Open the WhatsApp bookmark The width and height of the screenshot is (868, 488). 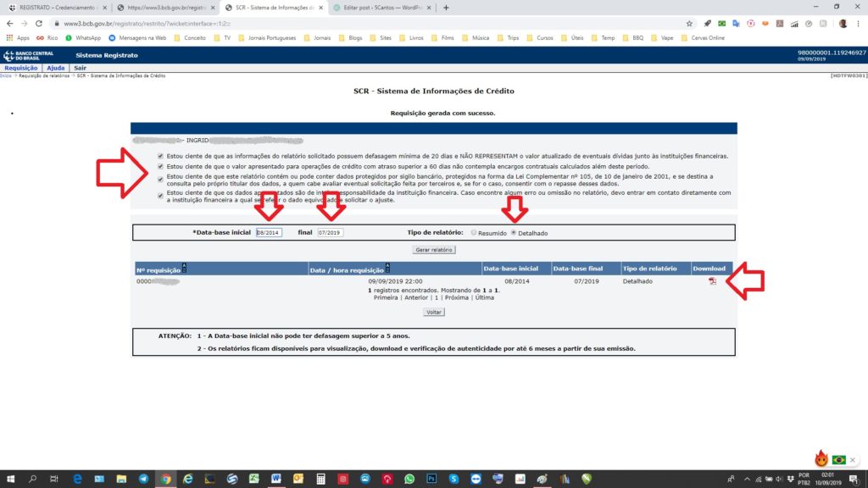tap(83, 38)
